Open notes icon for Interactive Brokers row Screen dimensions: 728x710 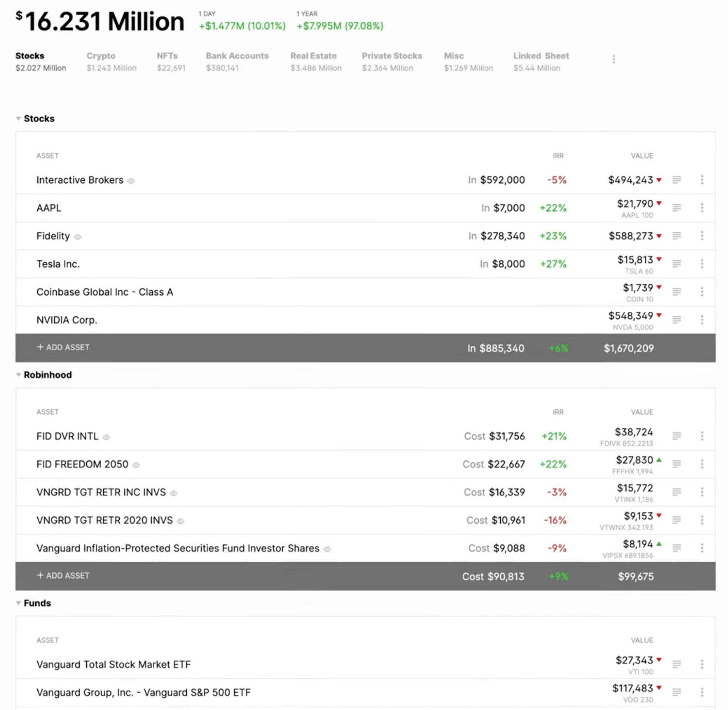coord(677,180)
